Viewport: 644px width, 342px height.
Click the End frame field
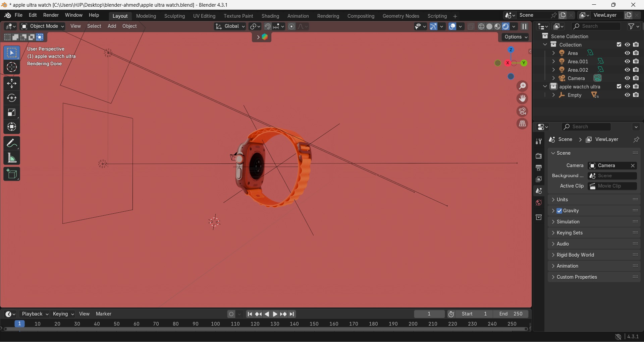tap(511, 314)
